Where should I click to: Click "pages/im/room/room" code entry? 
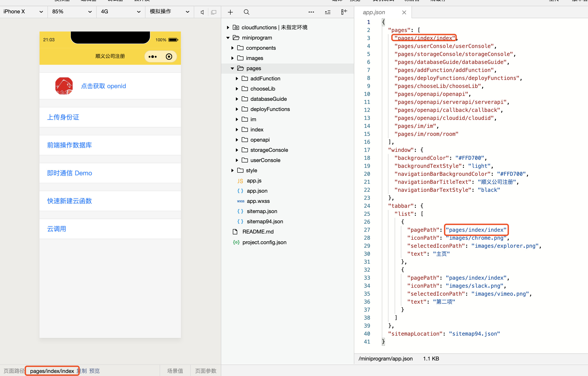426,134
